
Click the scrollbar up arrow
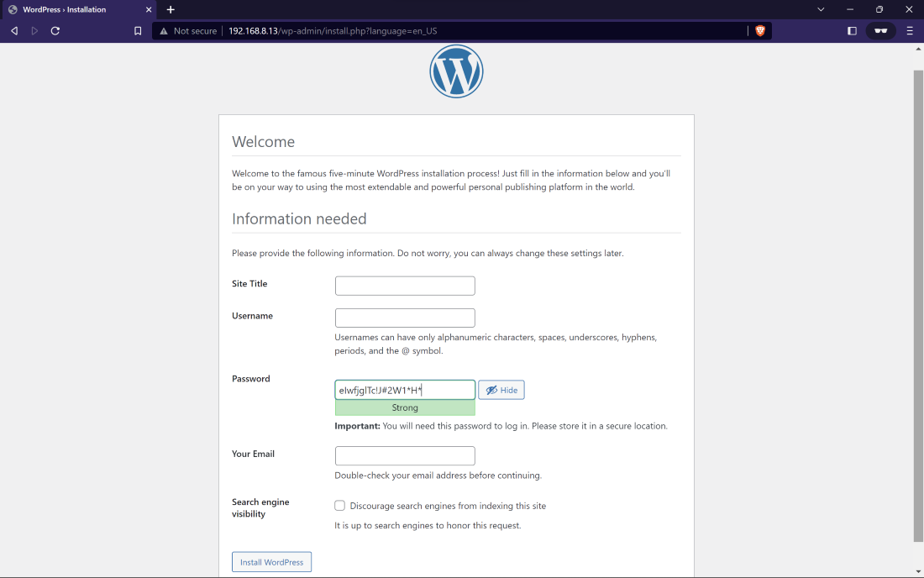click(x=918, y=50)
